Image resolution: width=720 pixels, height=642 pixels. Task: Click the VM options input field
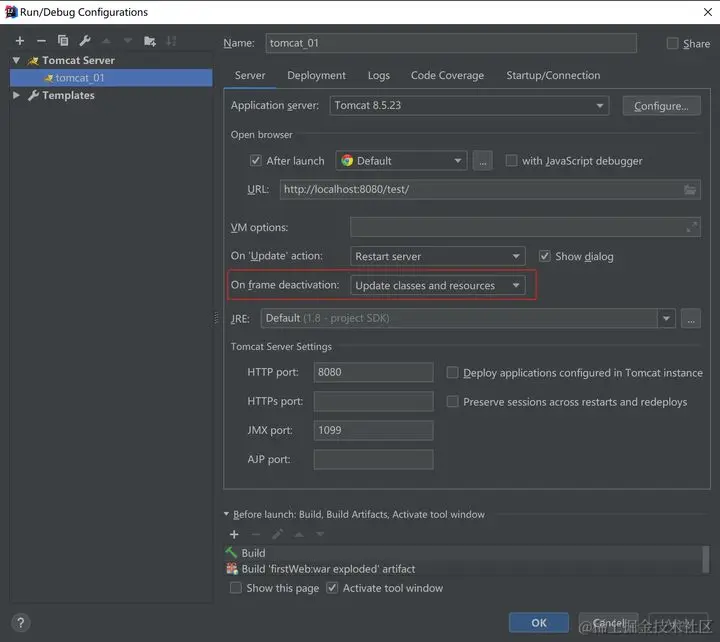[x=525, y=227]
